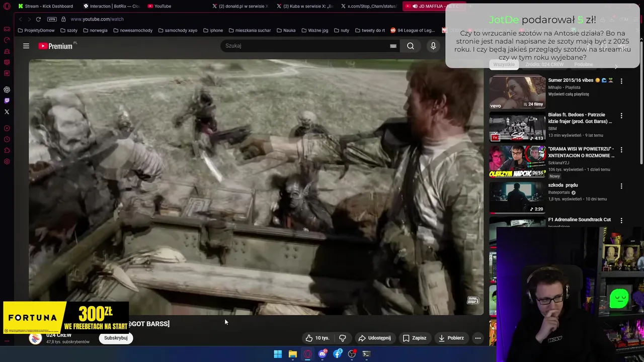Open GX Control speedometer in sidebar
644x362 pixels.
(7, 40)
